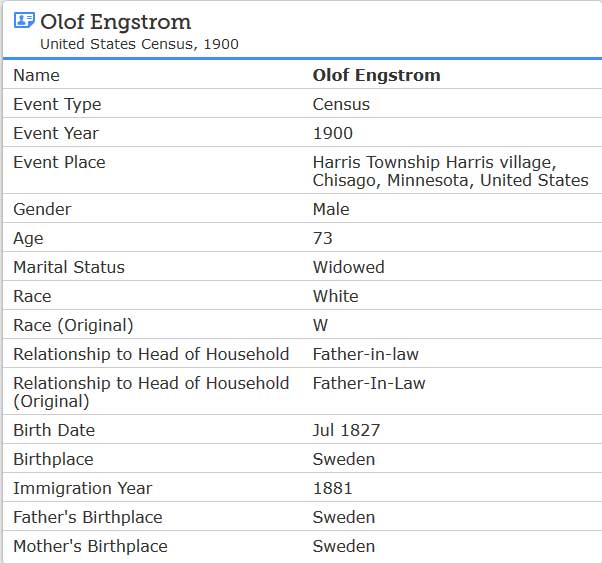Viewport: 602px width, 563px height.
Task: Select the Immigration Year 1881 value
Action: pyautogui.click(x=332, y=488)
